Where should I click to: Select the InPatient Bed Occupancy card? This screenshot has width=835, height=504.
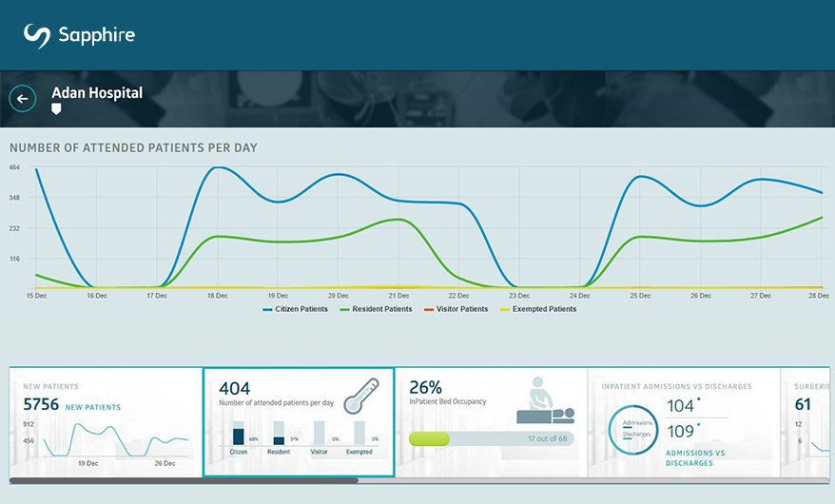(491, 422)
